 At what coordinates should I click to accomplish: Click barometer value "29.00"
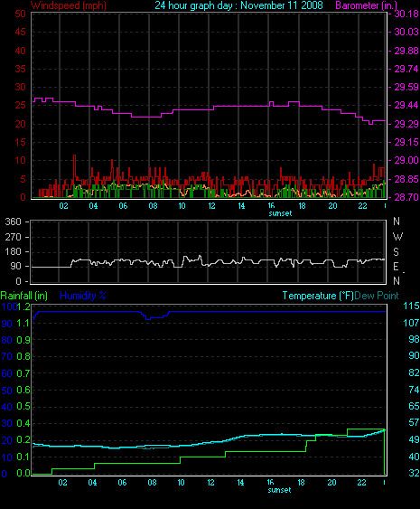pos(406,160)
